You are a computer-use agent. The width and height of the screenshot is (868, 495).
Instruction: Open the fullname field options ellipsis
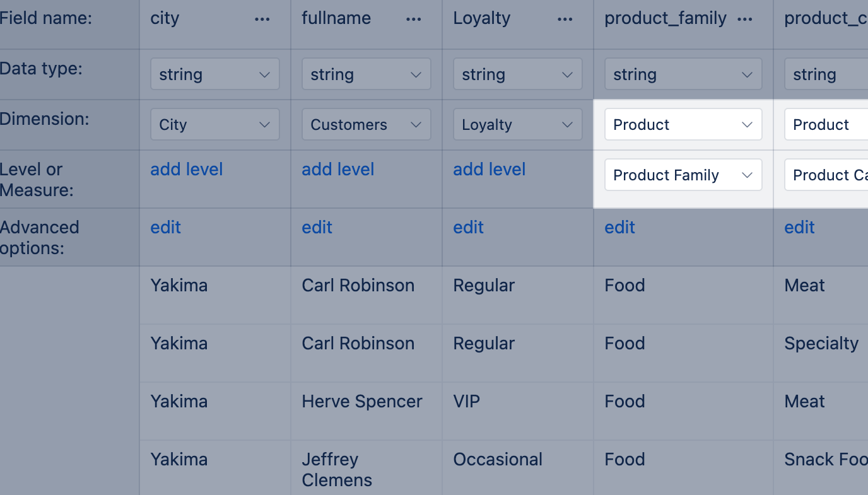[414, 20]
